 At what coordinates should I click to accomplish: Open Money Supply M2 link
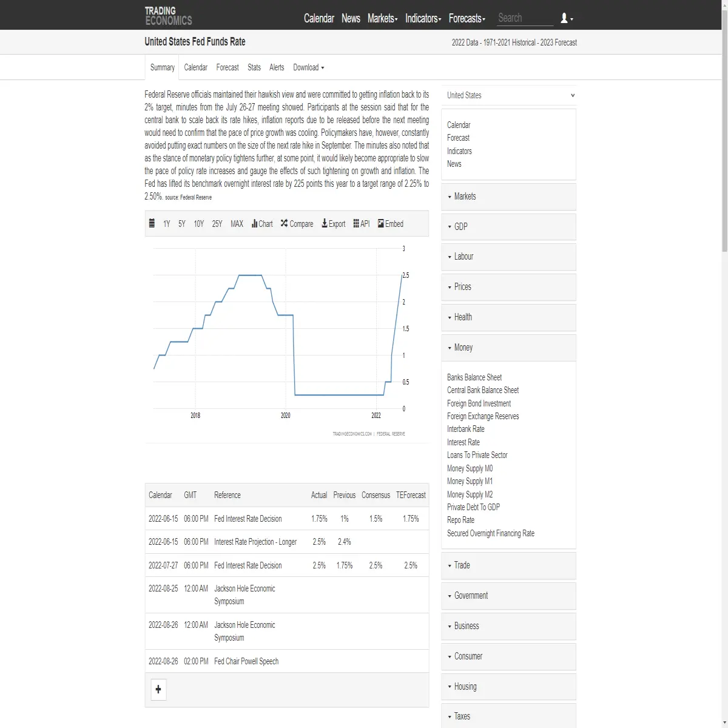pos(470,494)
